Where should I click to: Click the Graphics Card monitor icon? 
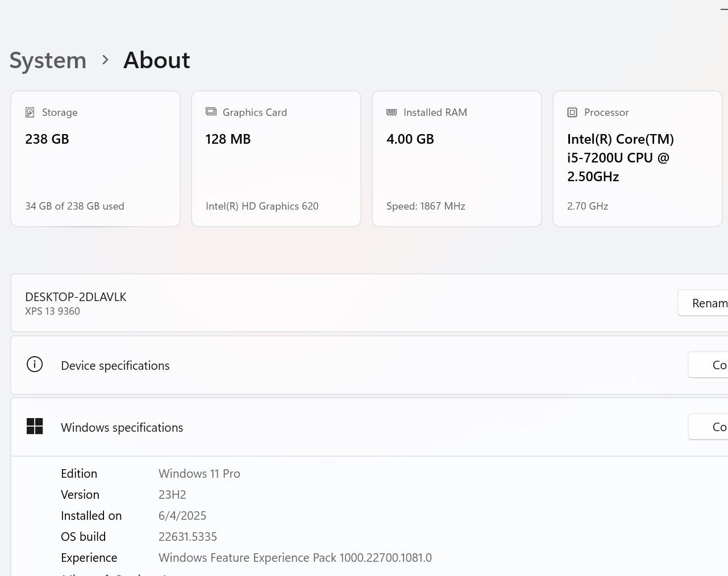pos(211,112)
